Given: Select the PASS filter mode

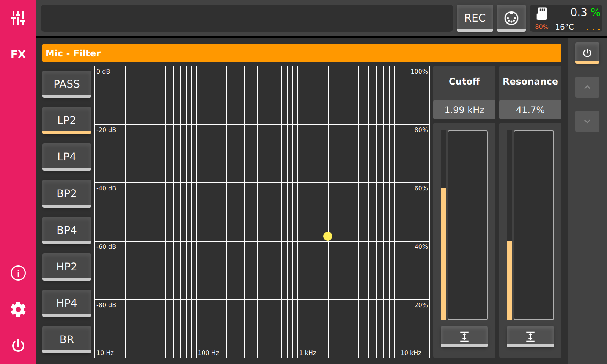Looking at the screenshot, I should click(x=67, y=84).
